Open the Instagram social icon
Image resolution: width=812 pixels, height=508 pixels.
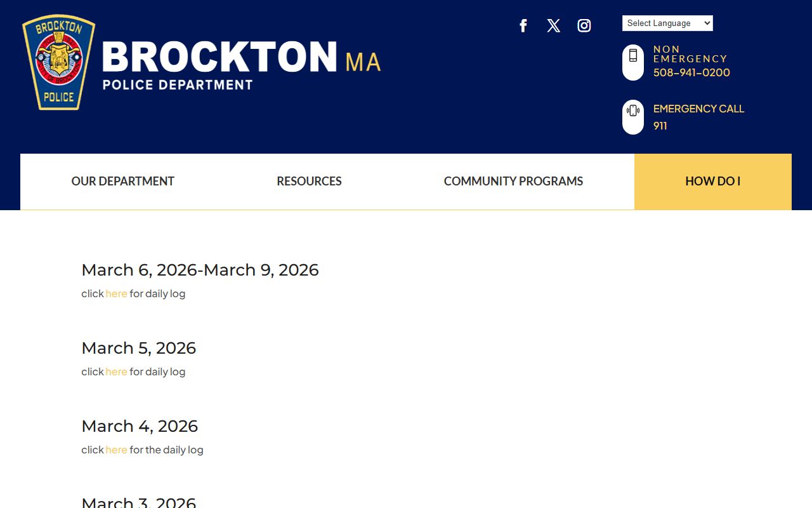pyautogui.click(x=584, y=25)
